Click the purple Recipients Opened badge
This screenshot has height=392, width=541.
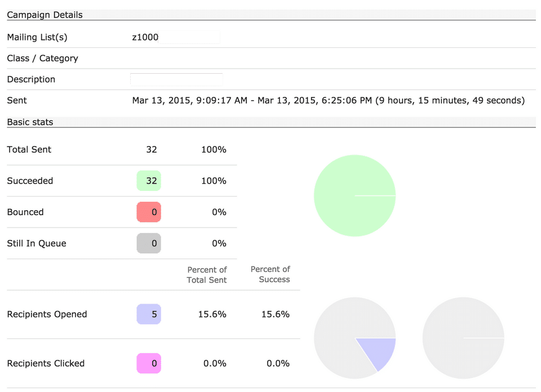point(149,314)
